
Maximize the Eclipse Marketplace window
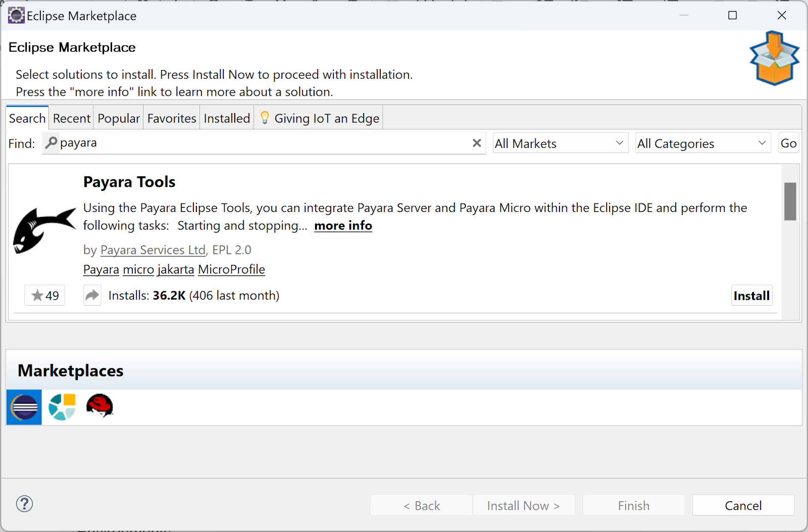(732, 16)
